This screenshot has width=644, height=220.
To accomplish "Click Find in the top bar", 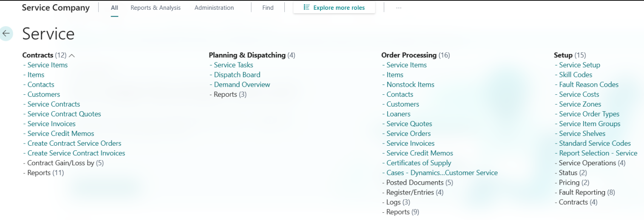I will 268,8.
